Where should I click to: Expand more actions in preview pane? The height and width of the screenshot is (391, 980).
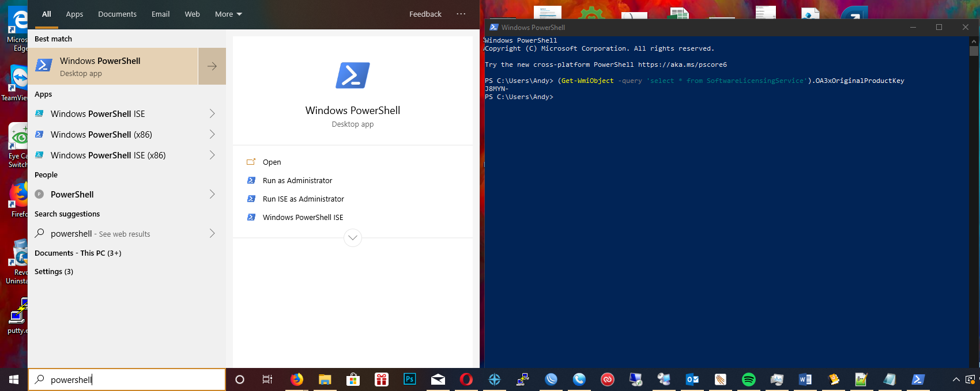353,237
